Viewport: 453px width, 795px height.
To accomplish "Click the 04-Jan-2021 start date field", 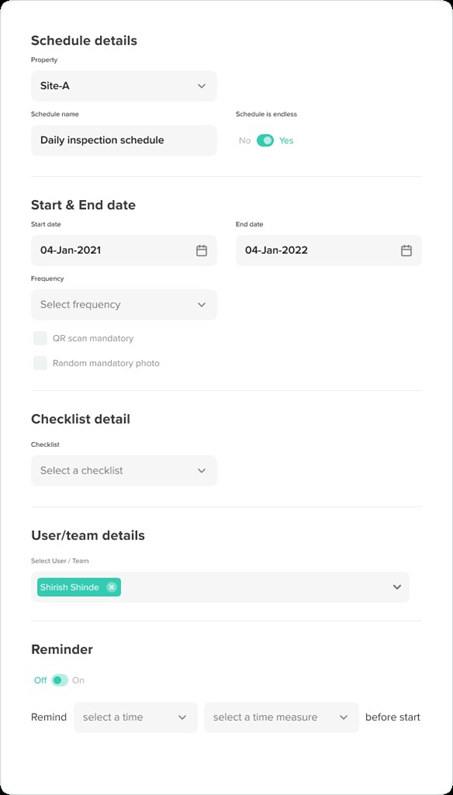I will tap(124, 250).
